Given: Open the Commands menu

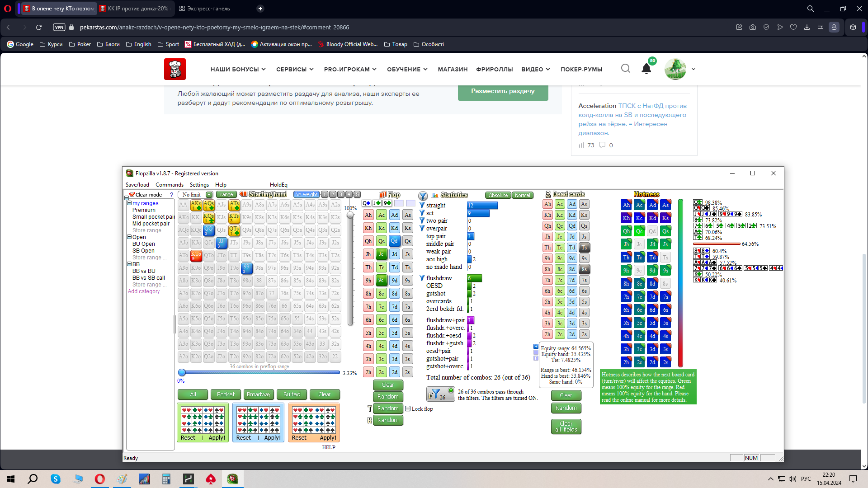Looking at the screenshot, I should (x=169, y=185).
